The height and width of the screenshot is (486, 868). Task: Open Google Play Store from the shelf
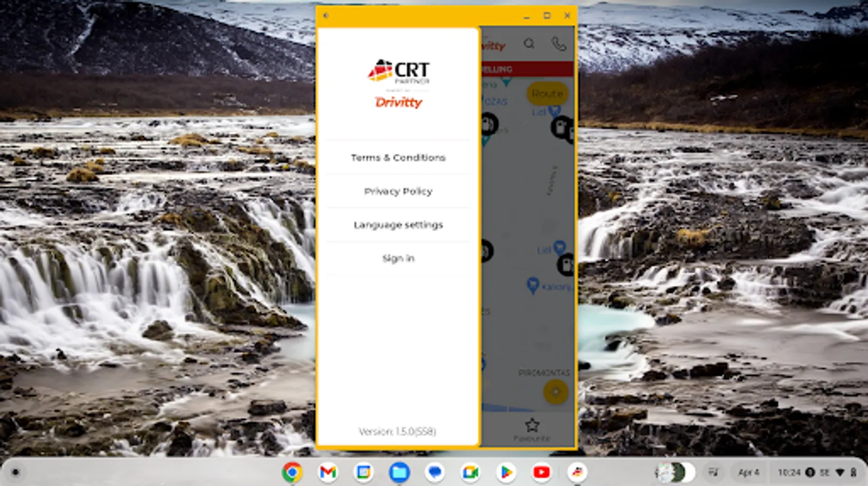(x=506, y=473)
